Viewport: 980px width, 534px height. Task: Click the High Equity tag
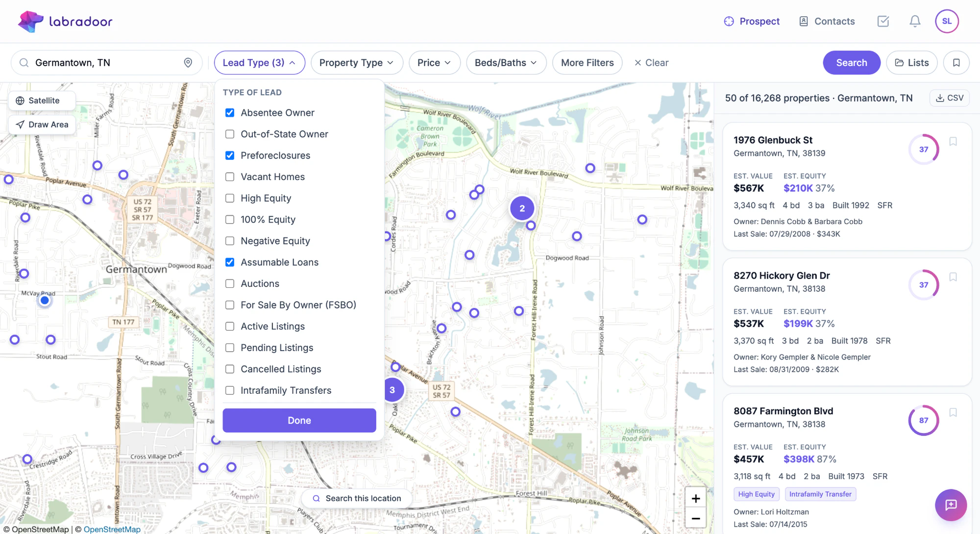click(x=756, y=494)
